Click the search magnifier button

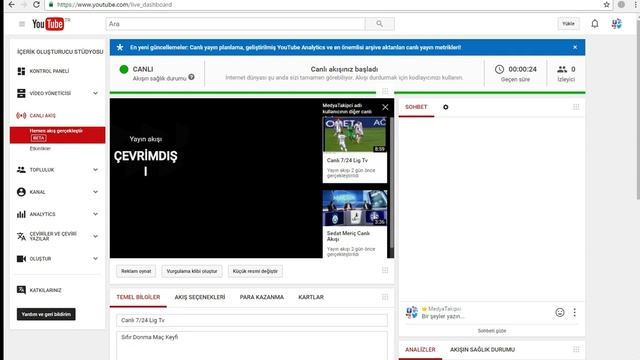(380, 24)
